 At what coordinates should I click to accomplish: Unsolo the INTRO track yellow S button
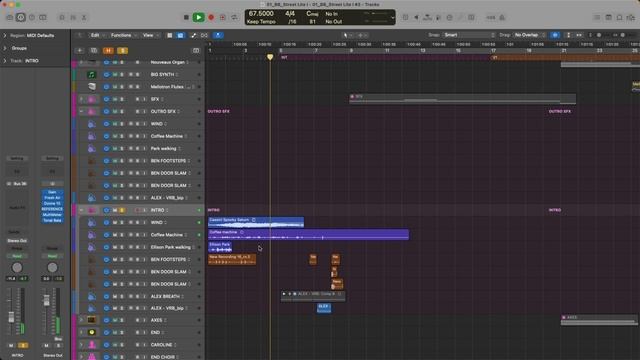click(122, 210)
